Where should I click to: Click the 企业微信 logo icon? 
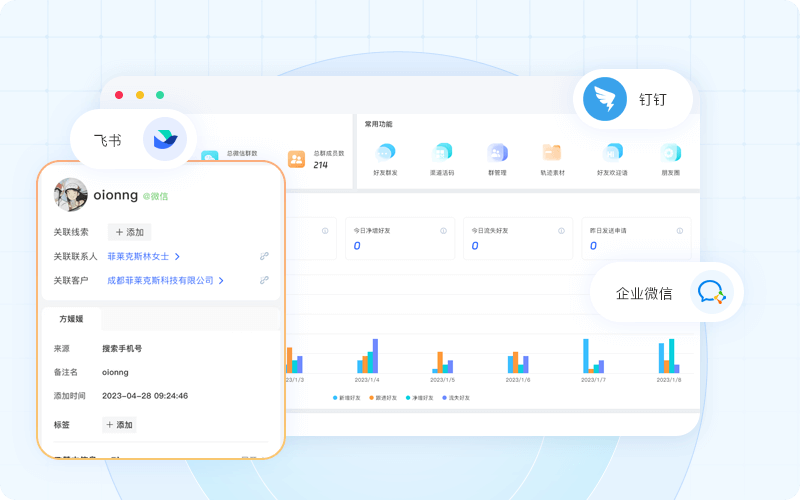(711, 293)
